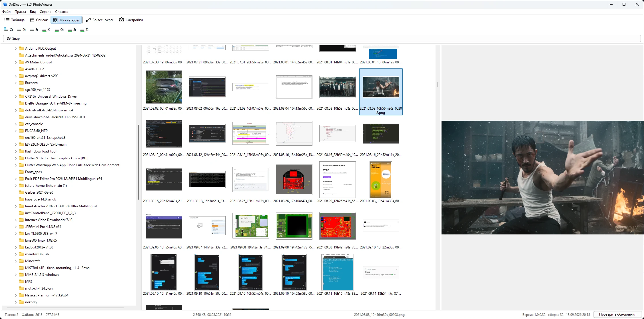Expand the Minecraft folder
This screenshot has width=644, height=319.
[16, 261]
